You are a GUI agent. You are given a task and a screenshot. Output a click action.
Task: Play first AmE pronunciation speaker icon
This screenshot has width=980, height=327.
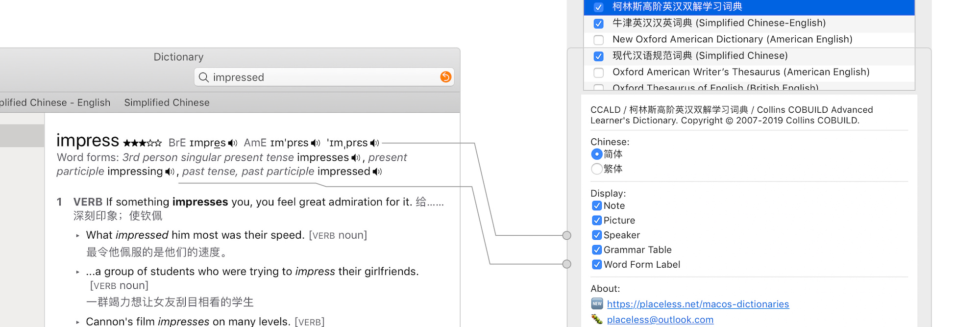click(316, 143)
